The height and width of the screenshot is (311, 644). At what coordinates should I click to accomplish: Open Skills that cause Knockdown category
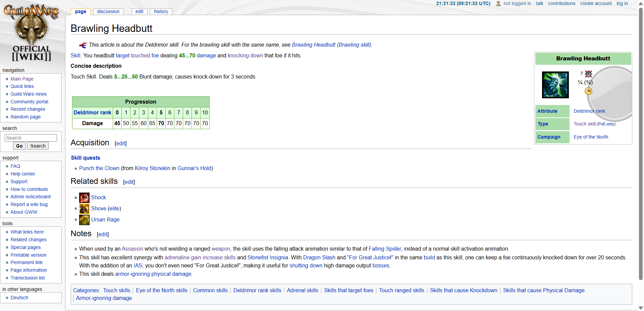pos(464,291)
